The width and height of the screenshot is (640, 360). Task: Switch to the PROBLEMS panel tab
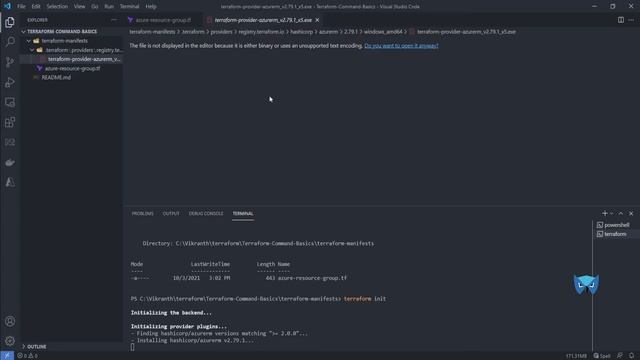[x=142, y=213]
